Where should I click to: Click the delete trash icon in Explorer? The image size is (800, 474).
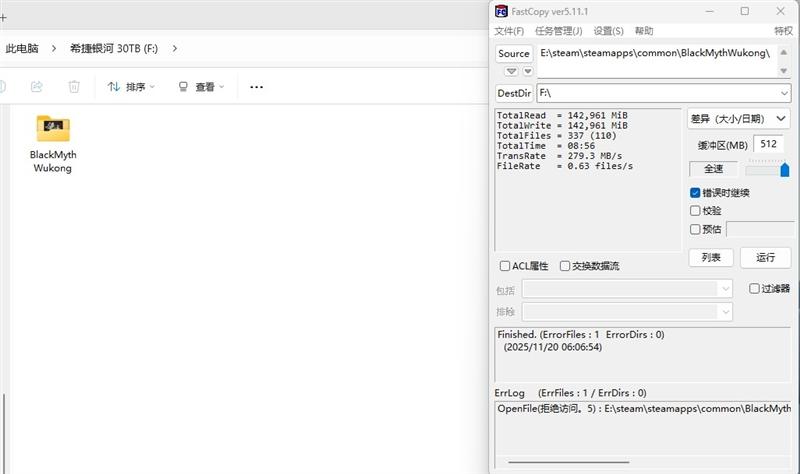pyautogui.click(x=74, y=87)
